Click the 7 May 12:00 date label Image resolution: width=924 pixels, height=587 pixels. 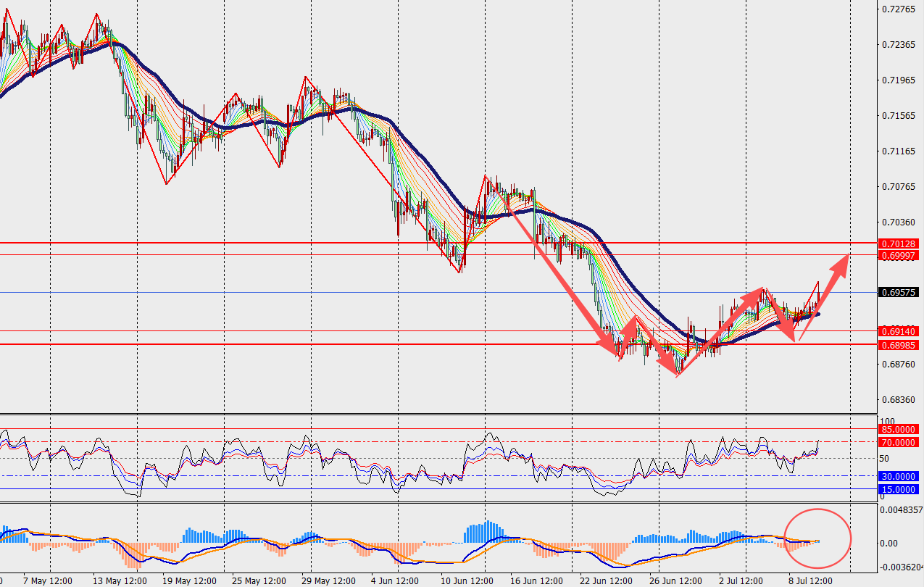pyautogui.click(x=46, y=581)
